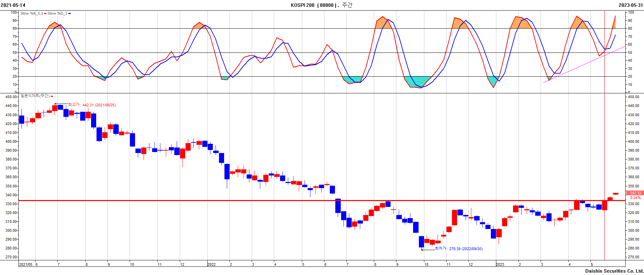Image resolution: width=644 pixels, height=275 pixels.
Task: Click the 일본식차트(주간) chart label
Action: pos(35,96)
